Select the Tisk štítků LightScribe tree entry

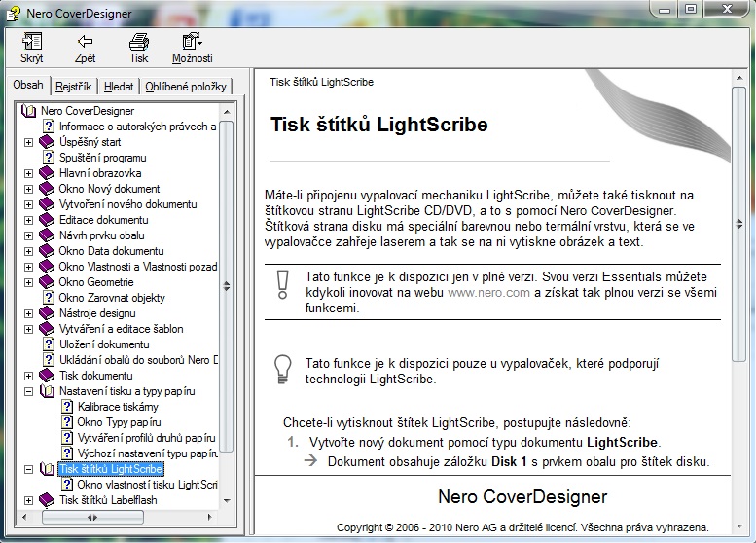tap(111, 469)
